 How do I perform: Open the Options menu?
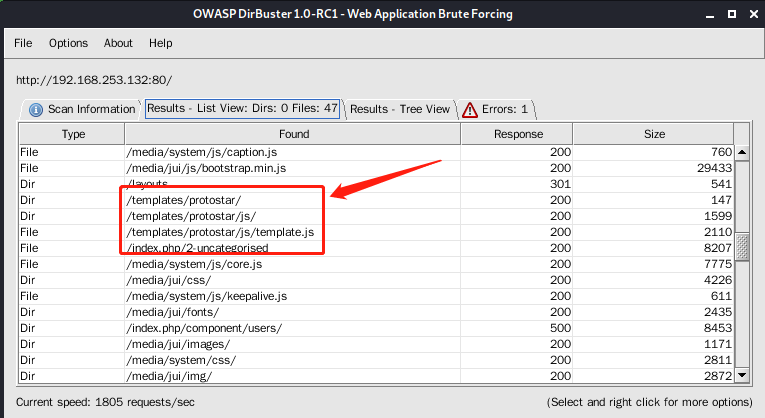click(68, 43)
